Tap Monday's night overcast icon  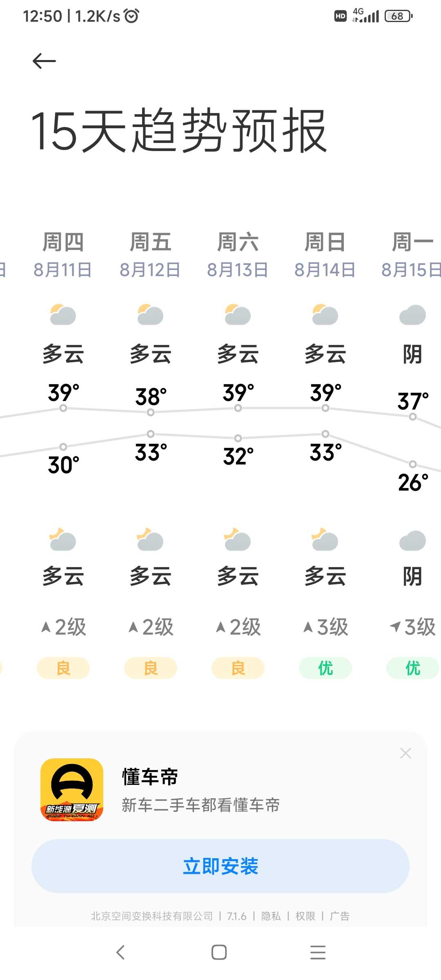[x=412, y=541]
